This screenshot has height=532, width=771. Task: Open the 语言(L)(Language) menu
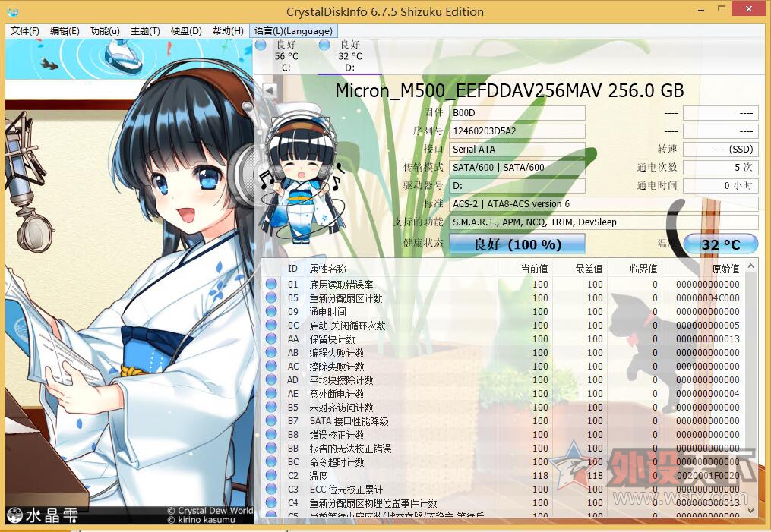(x=293, y=31)
